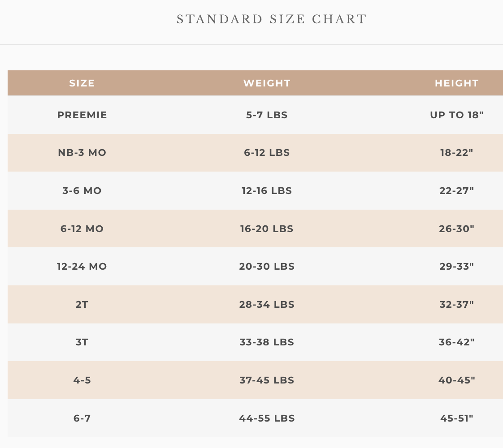Select the 3-6 MO size cell
Screen dimensions: 503x448
82,191
